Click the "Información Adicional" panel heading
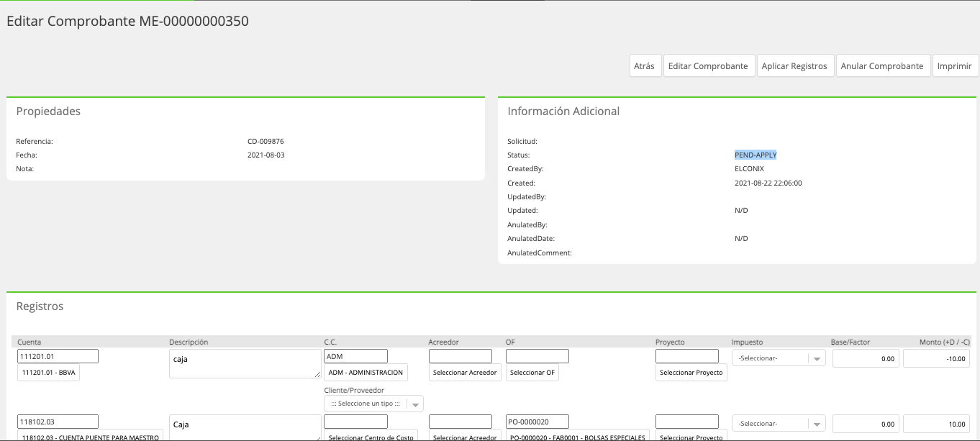Image resolution: width=980 pixels, height=441 pixels. point(563,112)
